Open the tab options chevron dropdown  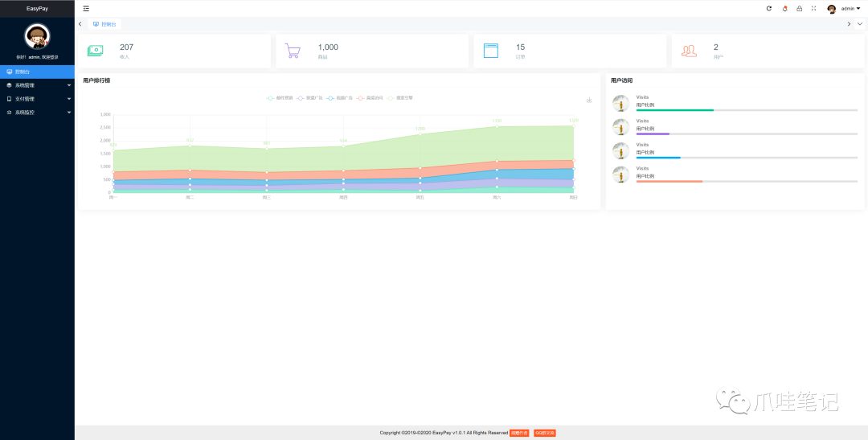[x=859, y=24]
